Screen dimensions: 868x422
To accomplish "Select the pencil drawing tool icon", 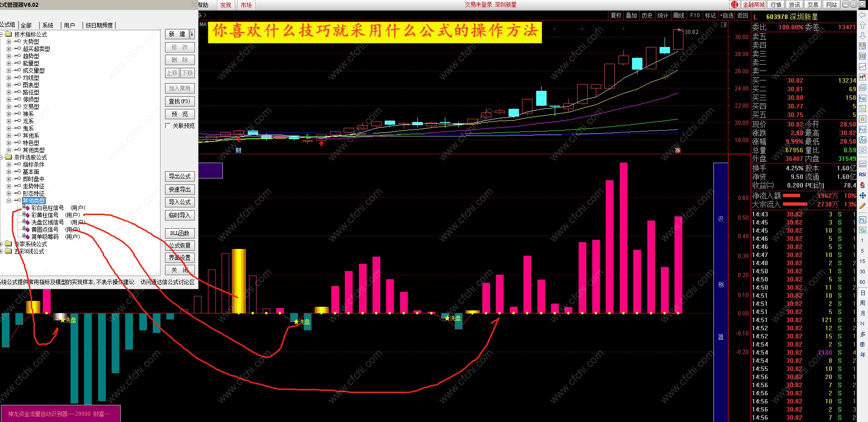I will [x=862, y=206].
